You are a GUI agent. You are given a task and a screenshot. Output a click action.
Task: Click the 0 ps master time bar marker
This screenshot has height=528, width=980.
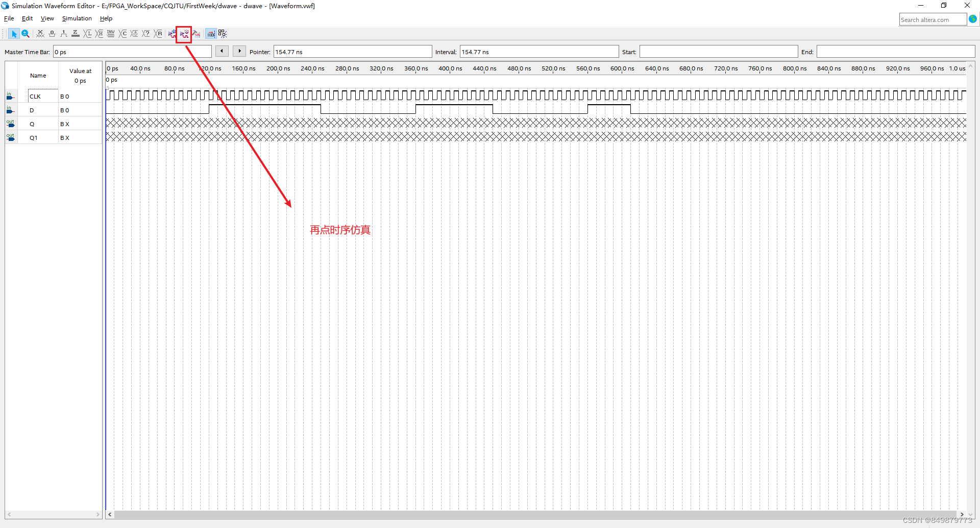(x=112, y=80)
